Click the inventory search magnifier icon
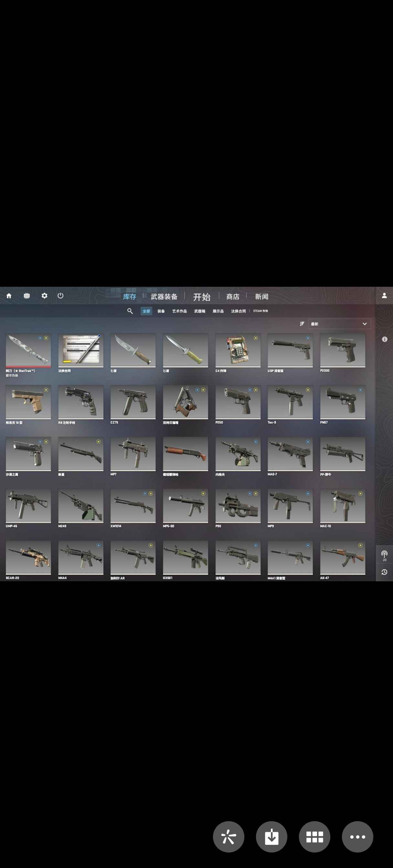Viewport: 393px width, 868px height. point(130,311)
